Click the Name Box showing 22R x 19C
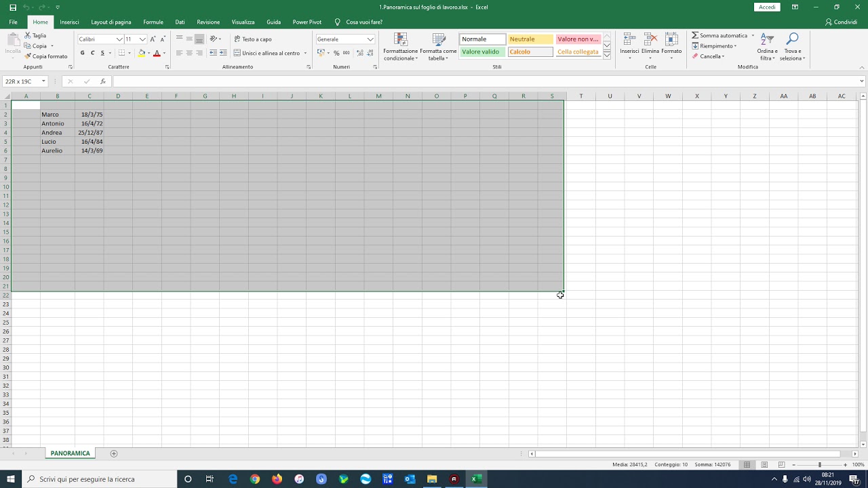 [x=25, y=81]
